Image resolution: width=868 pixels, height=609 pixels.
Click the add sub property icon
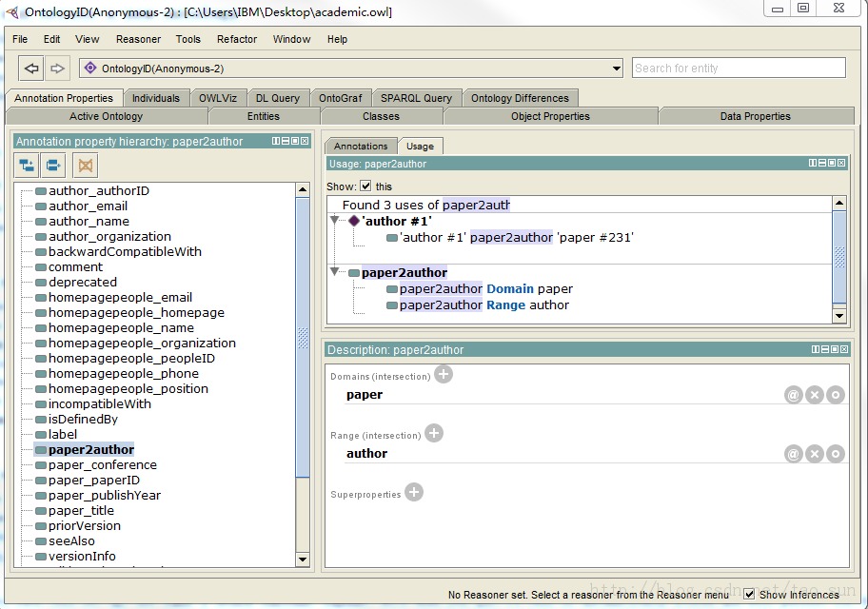click(x=27, y=165)
